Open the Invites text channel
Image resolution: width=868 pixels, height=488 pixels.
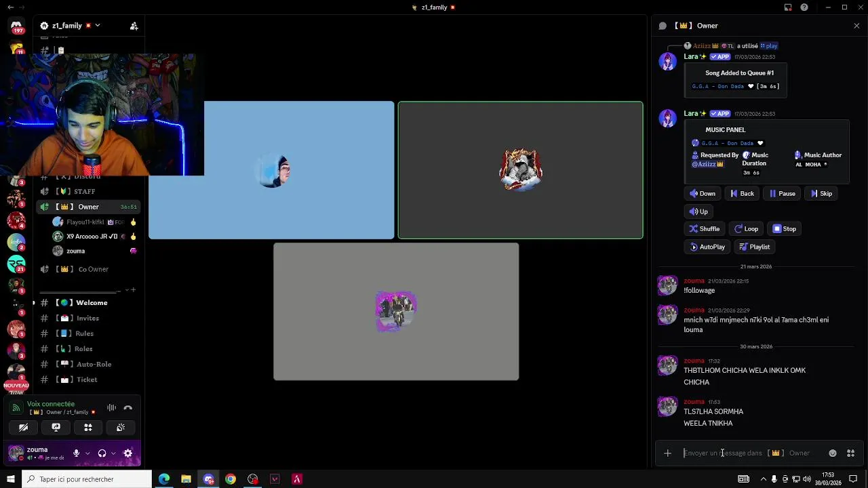tap(88, 318)
